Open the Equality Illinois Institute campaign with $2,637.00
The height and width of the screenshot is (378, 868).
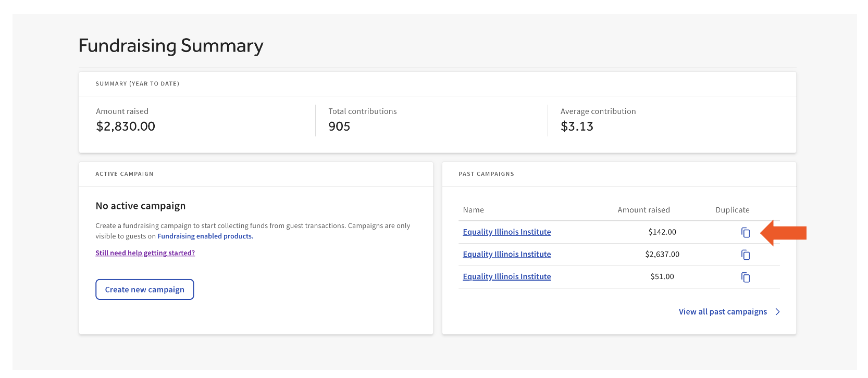pos(506,255)
